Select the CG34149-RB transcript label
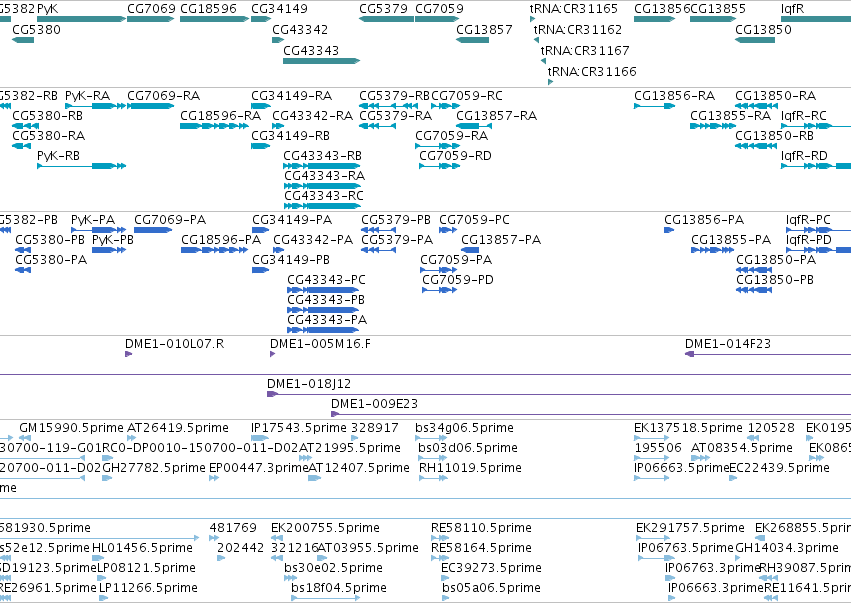This screenshot has width=851, height=603. coord(290,136)
